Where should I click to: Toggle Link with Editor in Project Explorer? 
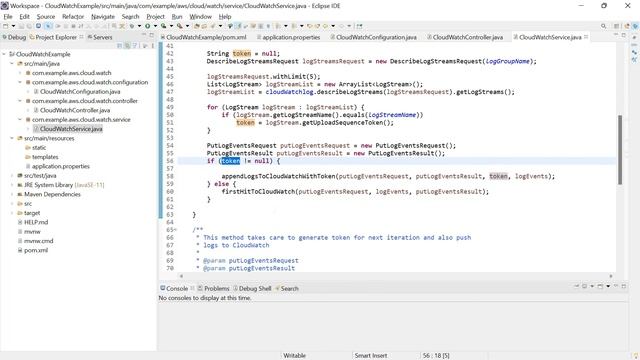click(127, 45)
